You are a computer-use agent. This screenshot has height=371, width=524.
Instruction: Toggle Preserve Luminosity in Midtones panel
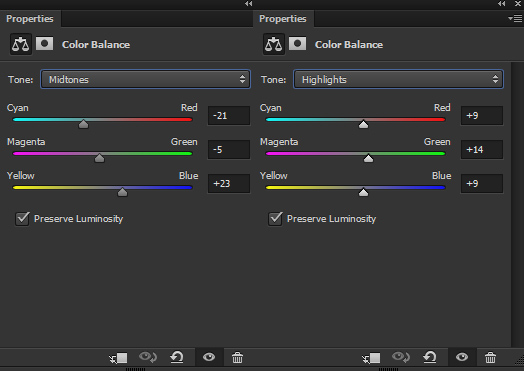click(x=22, y=219)
